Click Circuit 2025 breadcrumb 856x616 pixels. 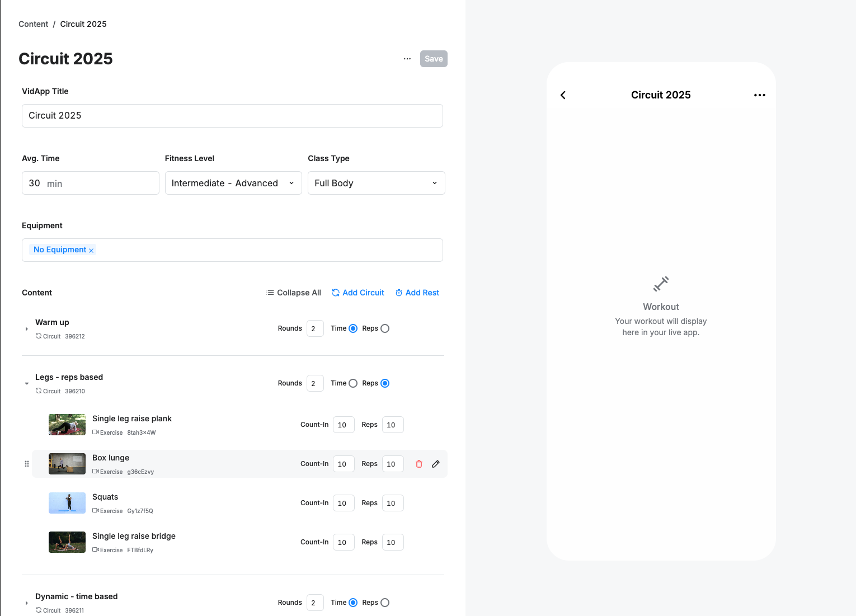click(83, 24)
